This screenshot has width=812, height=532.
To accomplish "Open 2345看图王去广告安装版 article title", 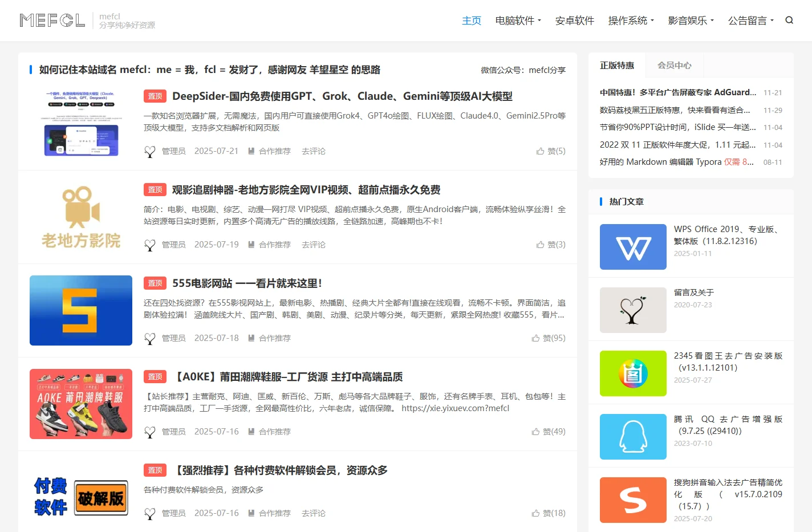I will click(x=728, y=362).
